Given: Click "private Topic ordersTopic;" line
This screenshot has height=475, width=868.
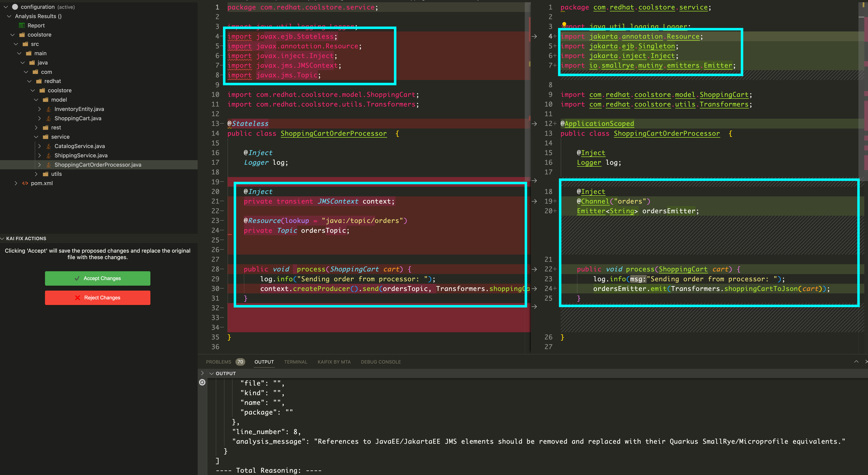Looking at the screenshot, I should (x=297, y=231).
